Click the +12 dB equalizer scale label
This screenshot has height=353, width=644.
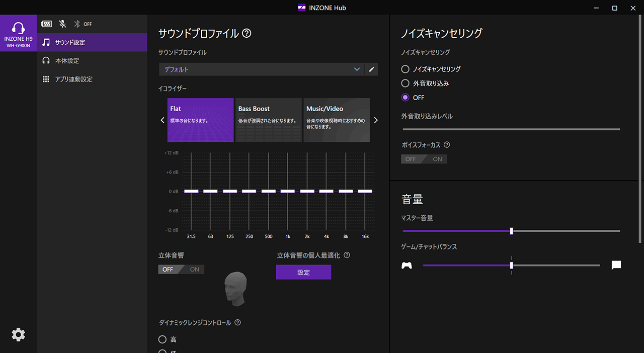tap(172, 153)
